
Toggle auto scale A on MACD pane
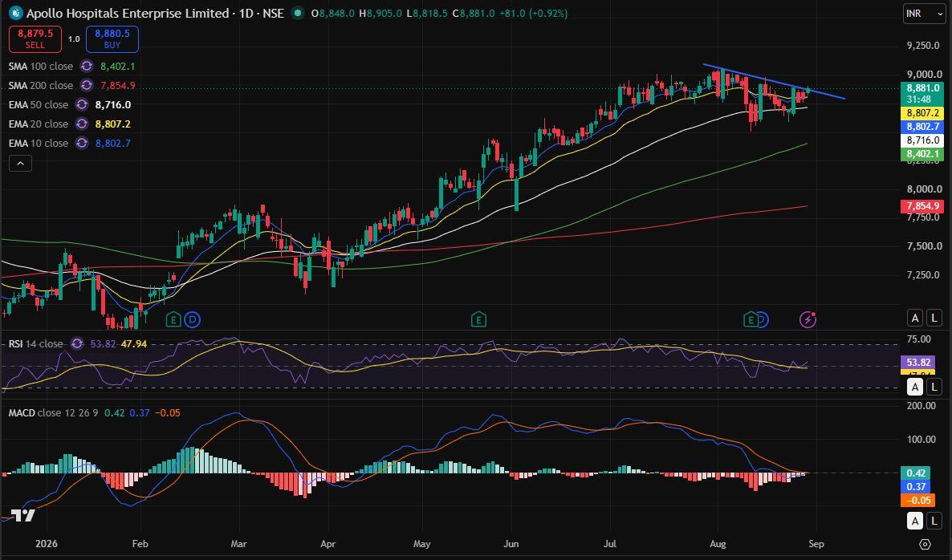click(x=915, y=521)
